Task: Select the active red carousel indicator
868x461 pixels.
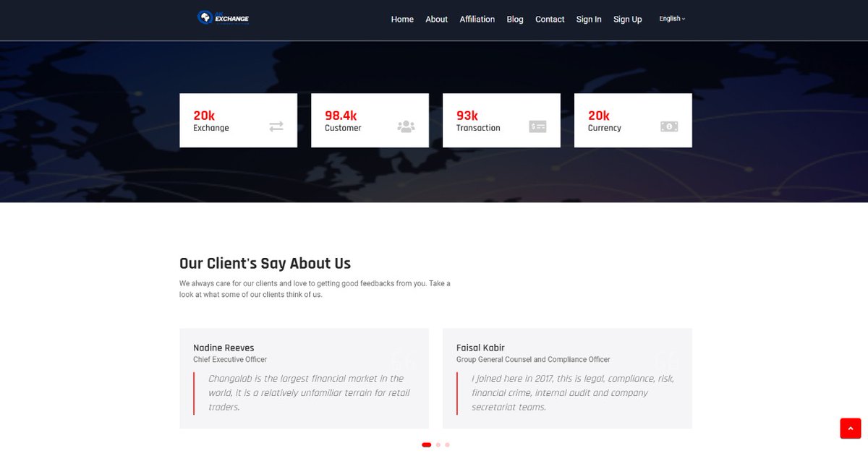Action: click(x=427, y=445)
